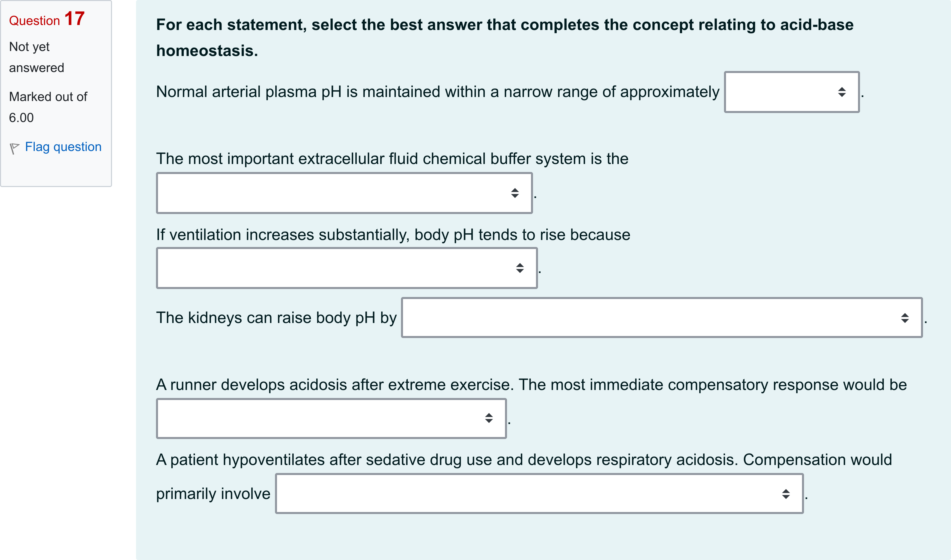Open the arterial plasma pH range dropdown
Viewport: 951px width, 560px height.
click(x=792, y=92)
